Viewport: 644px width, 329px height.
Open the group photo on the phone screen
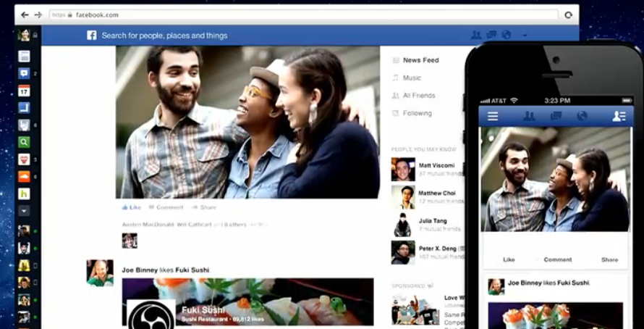click(556, 179)
